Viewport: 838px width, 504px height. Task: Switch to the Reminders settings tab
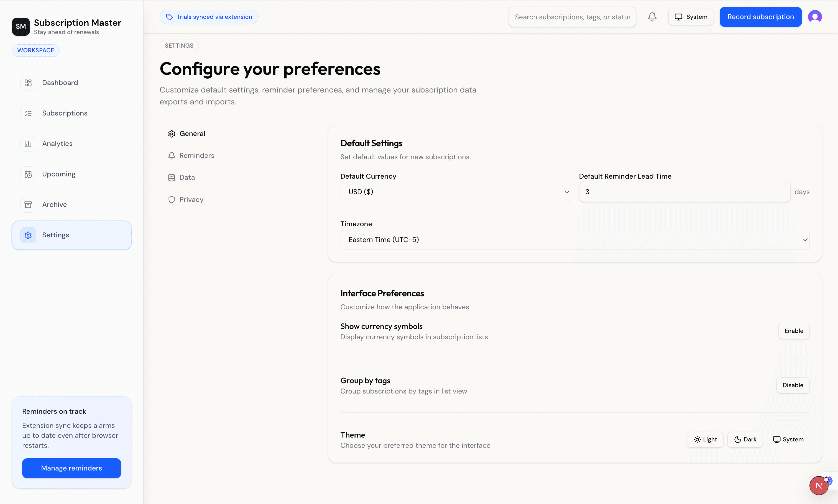(x=197, y=155)
